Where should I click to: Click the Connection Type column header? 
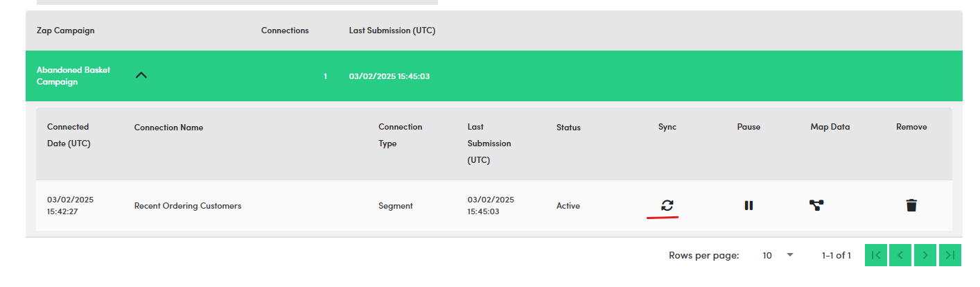400,135
